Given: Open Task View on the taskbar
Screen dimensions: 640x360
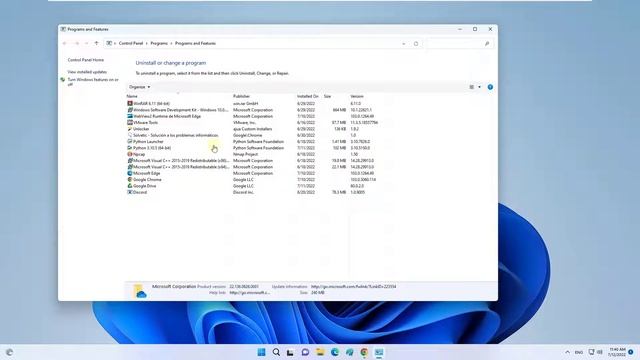Looking at the screenshot, I should tap(290, 352).
